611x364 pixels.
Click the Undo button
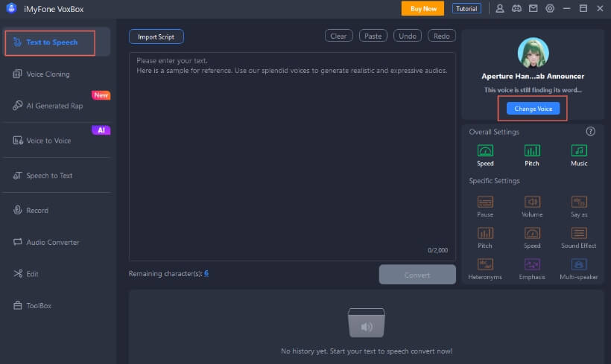407,36
